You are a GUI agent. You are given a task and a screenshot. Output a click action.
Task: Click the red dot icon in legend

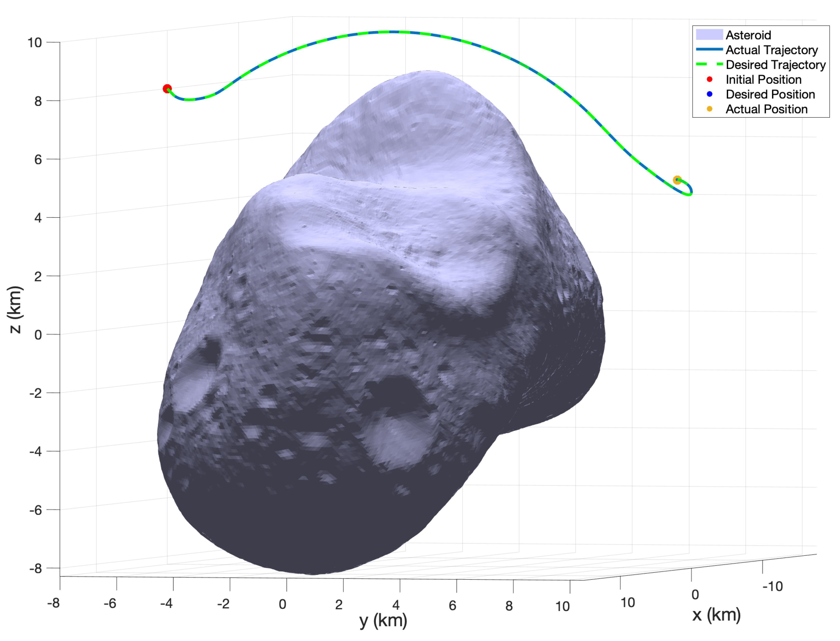tap(709, 79)
